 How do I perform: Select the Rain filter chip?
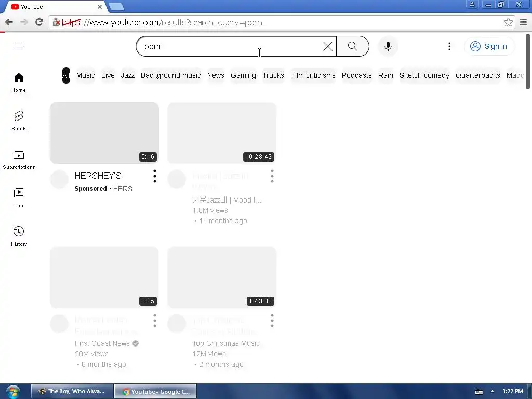pyautogui.click(x=385, y=75)
